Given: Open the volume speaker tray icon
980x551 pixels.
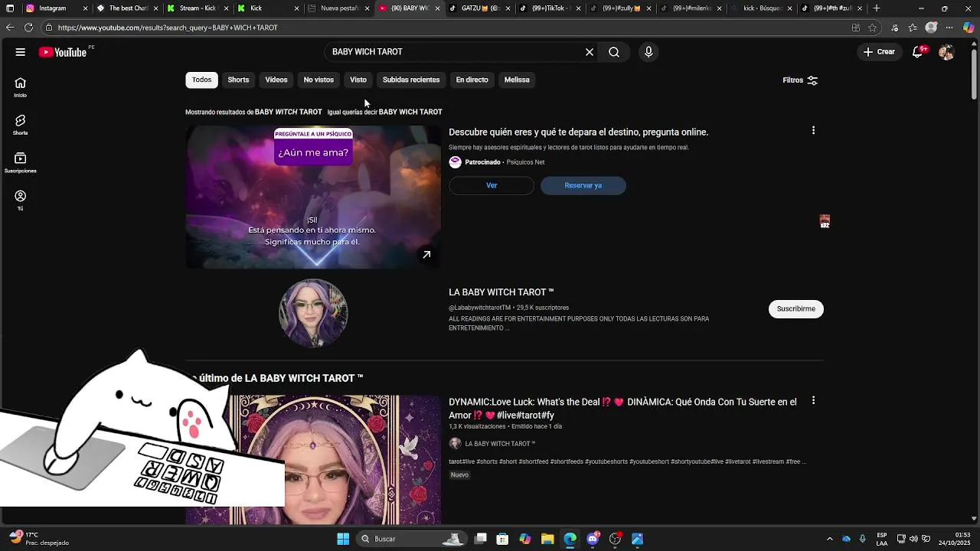Looking at the screenshot, I should click(913, 539).
